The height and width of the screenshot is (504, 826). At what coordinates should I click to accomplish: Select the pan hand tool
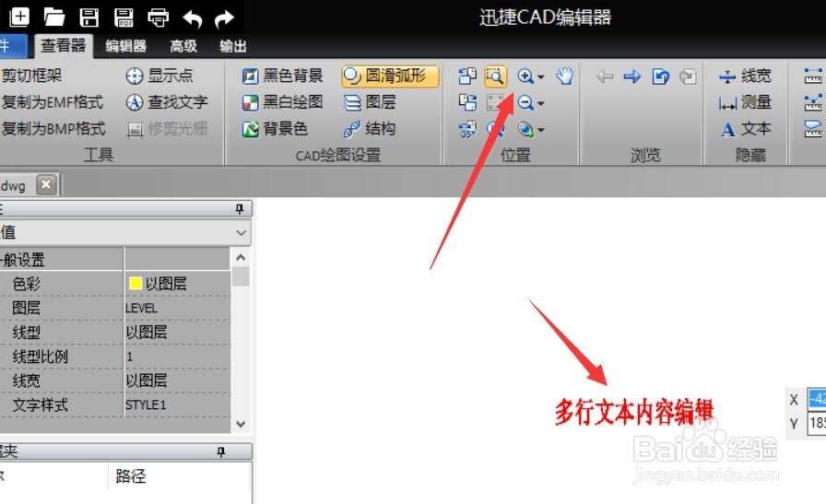(564, 76)
